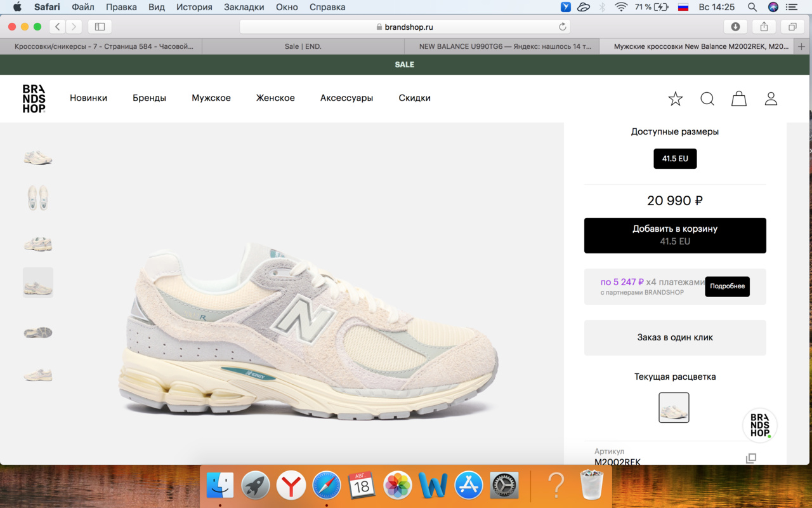The height and width of the screenshot is (508, 812).
Task: Launch Launchpad rocket from Dock
Action: click(256, 486)
